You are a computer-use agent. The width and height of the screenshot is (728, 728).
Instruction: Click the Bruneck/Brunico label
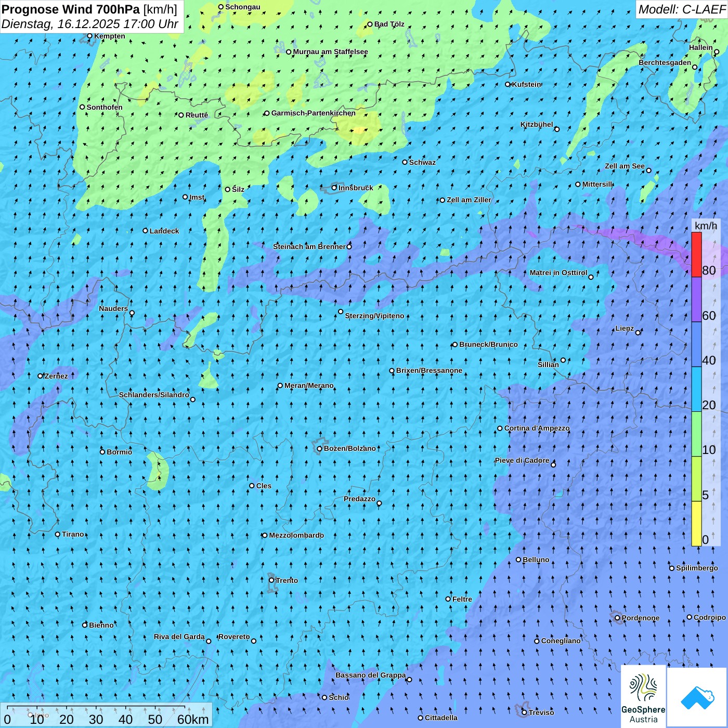click(x=488, y=344)
